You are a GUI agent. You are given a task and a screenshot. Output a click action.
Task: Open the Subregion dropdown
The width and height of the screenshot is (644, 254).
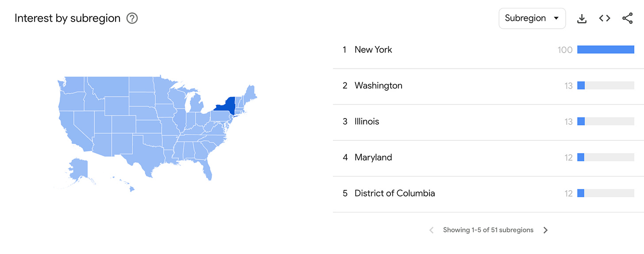click(x=532, y=18)
